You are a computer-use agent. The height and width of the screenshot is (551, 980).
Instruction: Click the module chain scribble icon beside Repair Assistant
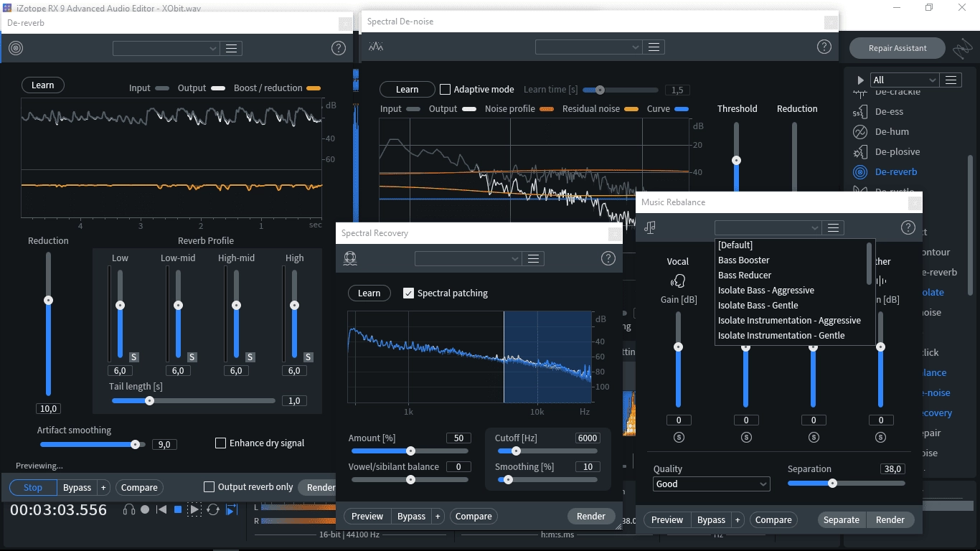[x=961, y=49]
